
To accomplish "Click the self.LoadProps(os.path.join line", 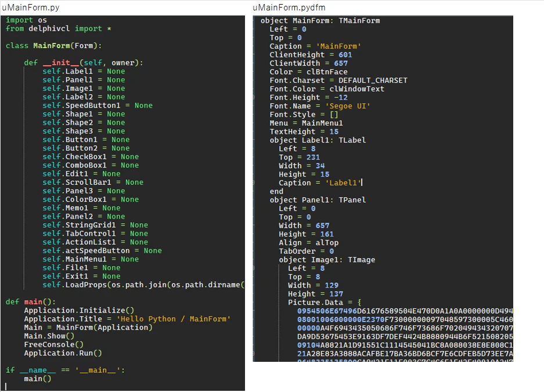I will coord(143,285).
